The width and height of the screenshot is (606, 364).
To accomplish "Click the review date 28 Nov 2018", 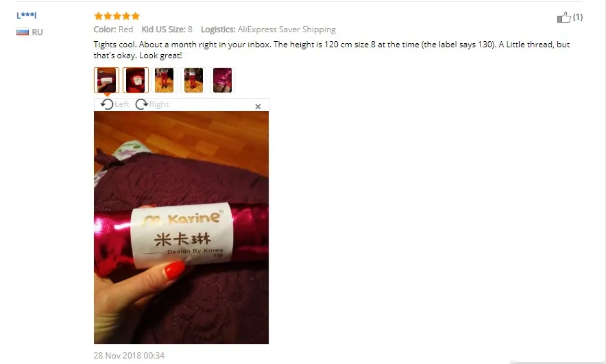I will pyautogui.click(x=129, y=355).
